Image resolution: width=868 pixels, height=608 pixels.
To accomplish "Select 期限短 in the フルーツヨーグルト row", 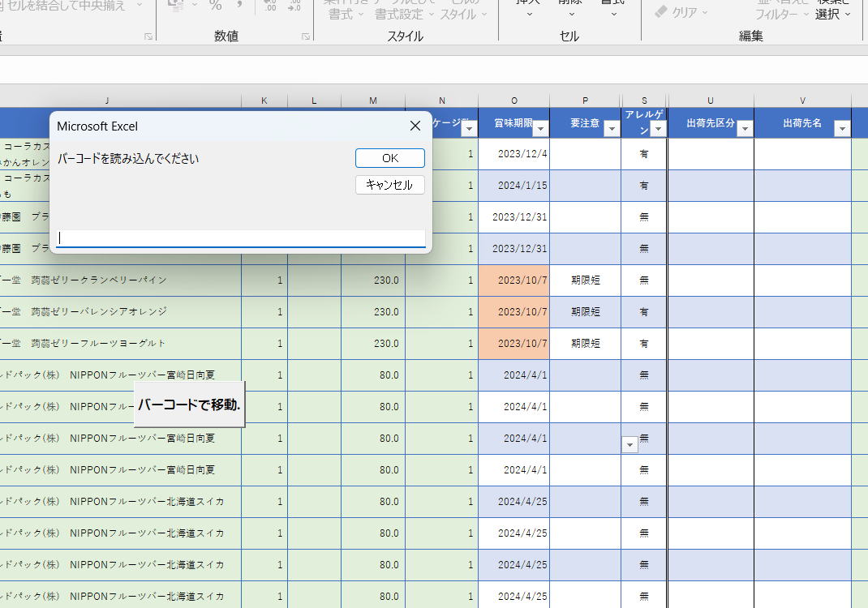I will tap(585, 344).
